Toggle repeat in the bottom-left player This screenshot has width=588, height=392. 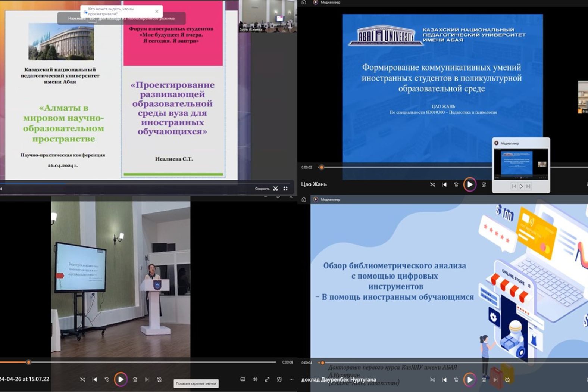[x=159, y=380]
